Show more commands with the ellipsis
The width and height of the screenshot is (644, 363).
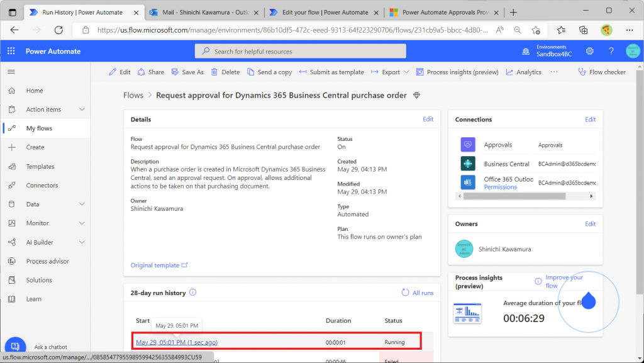[x=554, y=72]
